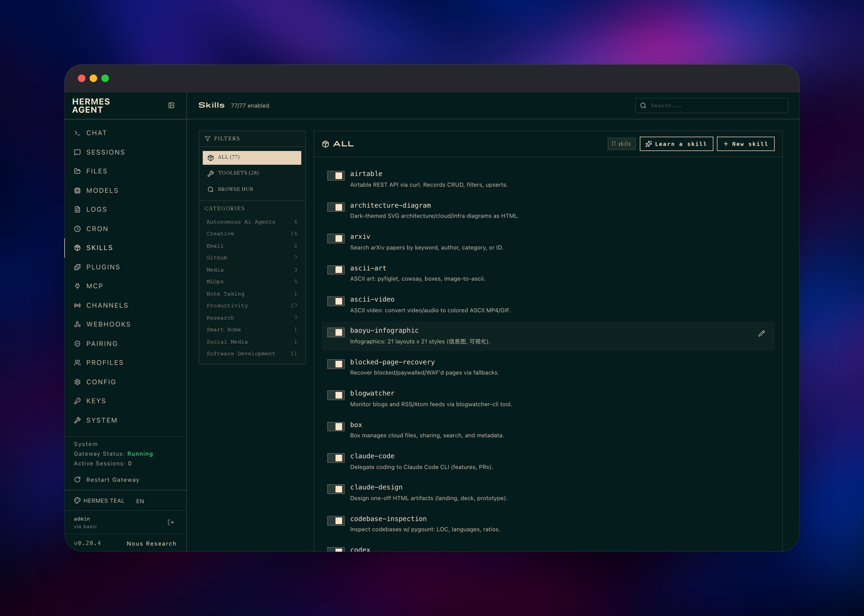The height and width of the screenshot is (616, 864).
Task: Filter by Autonomous Ai Agents category
Action: point(252,222)
